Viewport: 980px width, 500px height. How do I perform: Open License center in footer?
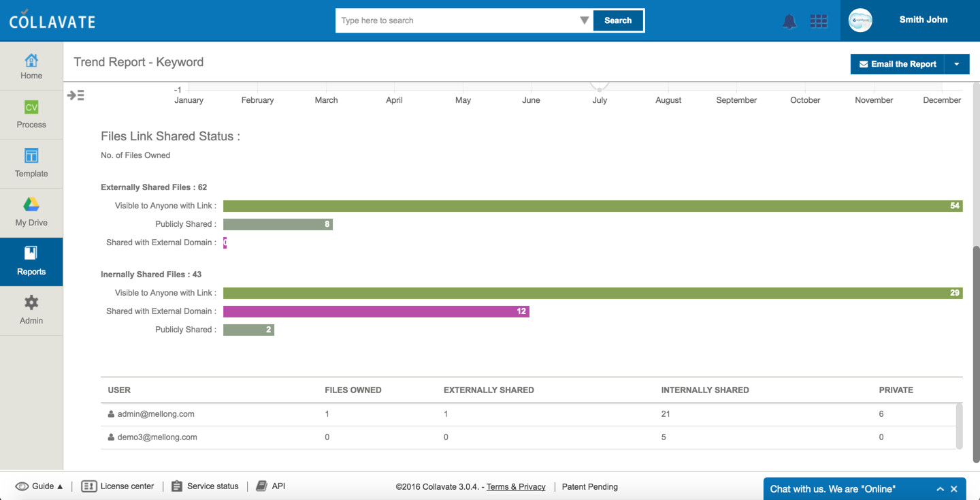tap(118, 486)
